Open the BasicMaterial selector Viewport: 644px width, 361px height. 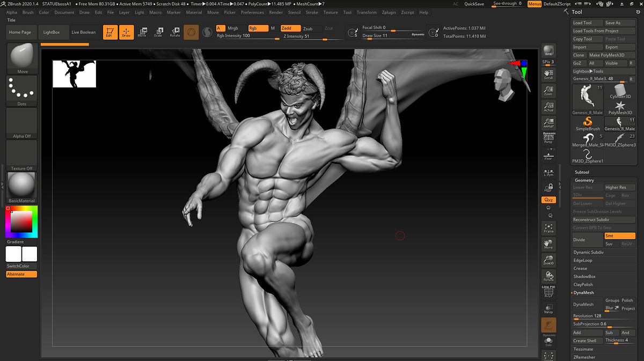click(22, 188)
